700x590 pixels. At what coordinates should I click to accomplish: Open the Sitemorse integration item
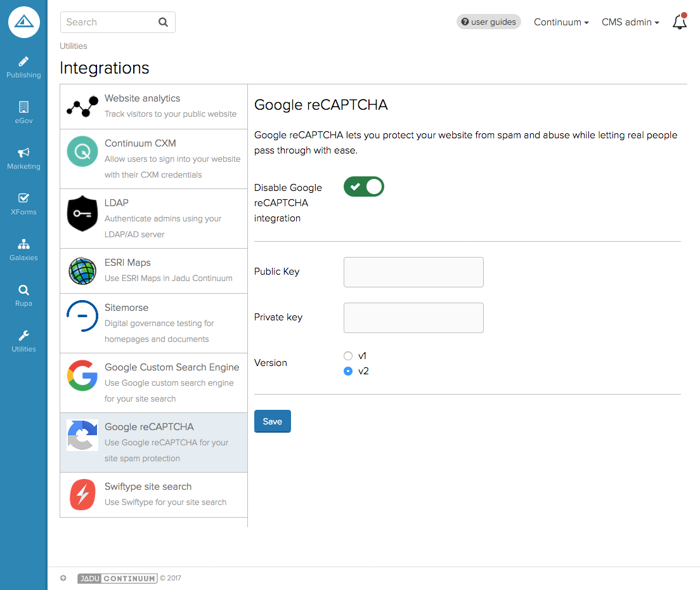tap(153, 324)
